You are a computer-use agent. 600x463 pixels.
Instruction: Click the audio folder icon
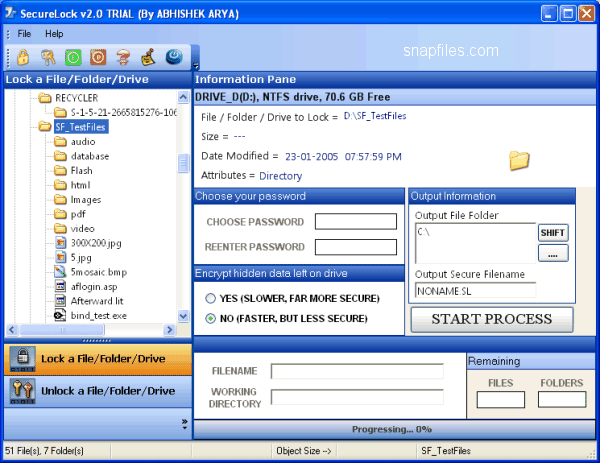[x=60, y=142]
